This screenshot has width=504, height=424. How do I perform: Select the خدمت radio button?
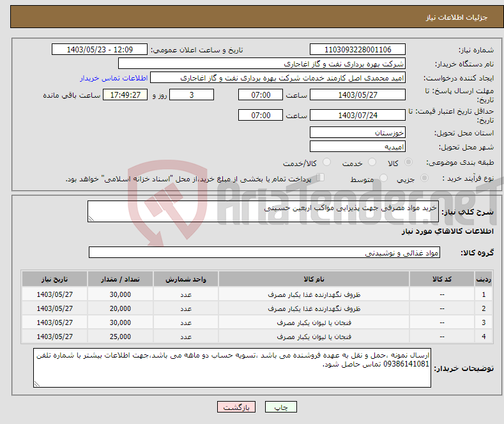(372, 162)
